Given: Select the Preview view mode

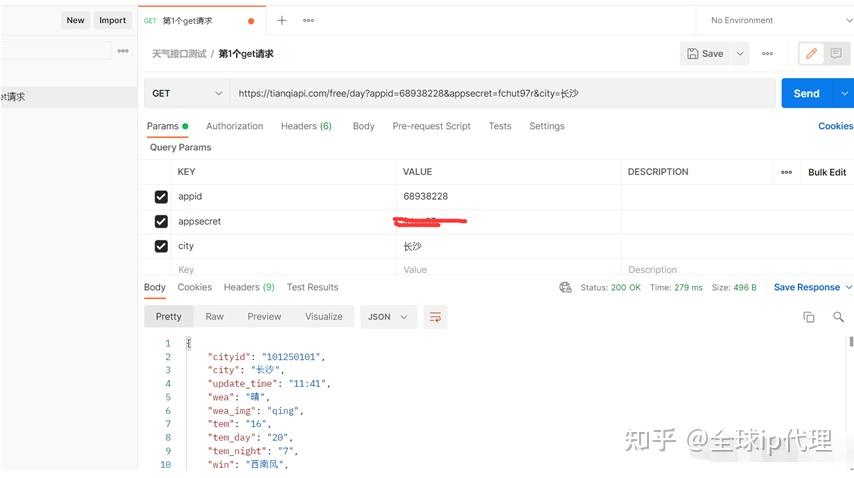Looking at the screenshot, I should 264,317.
